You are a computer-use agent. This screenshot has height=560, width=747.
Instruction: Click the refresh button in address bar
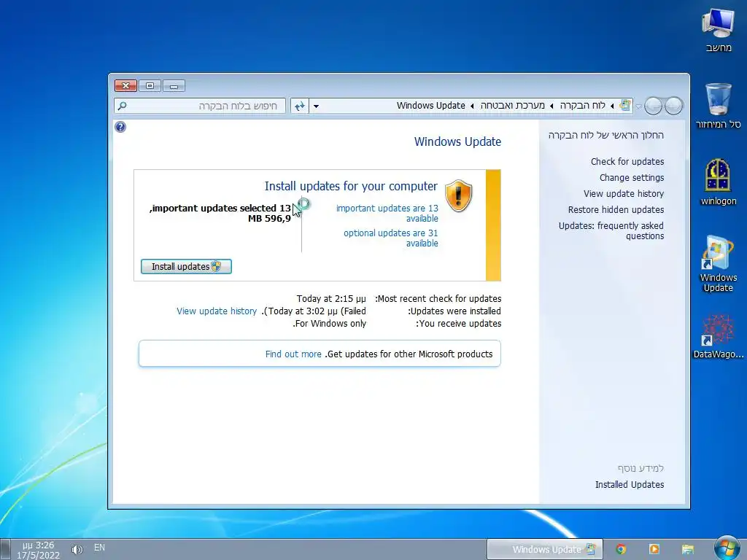click(300, 106)
